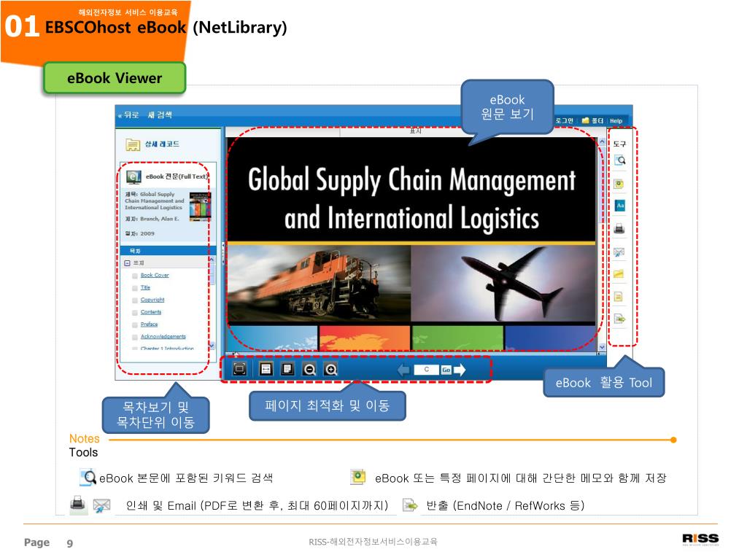
Task: Click the export icon in the viewer tools sidebar
Action: 619,319
